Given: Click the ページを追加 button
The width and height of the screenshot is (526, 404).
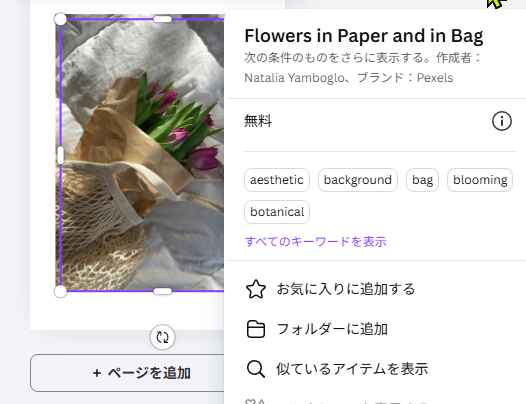Looking at the screenshot, I should tap(127, 373).
